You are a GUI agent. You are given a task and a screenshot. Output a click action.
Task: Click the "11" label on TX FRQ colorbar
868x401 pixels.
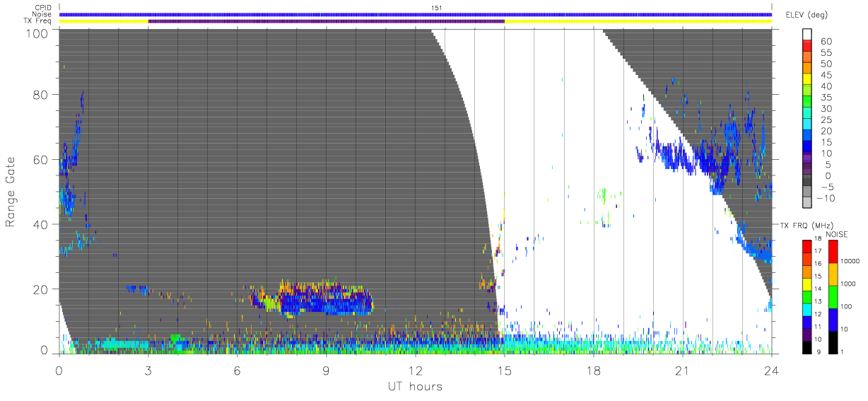[x=818, y=326]
